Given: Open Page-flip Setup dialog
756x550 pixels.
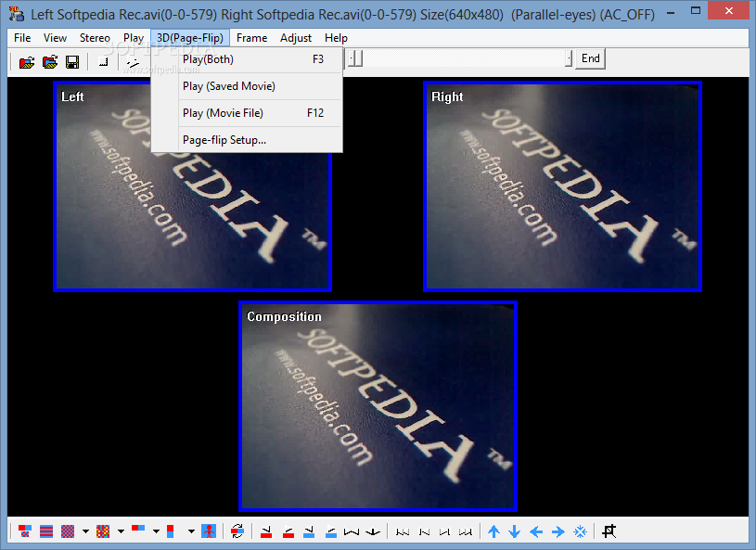Looking at the screenshot, I should point(247,140).
